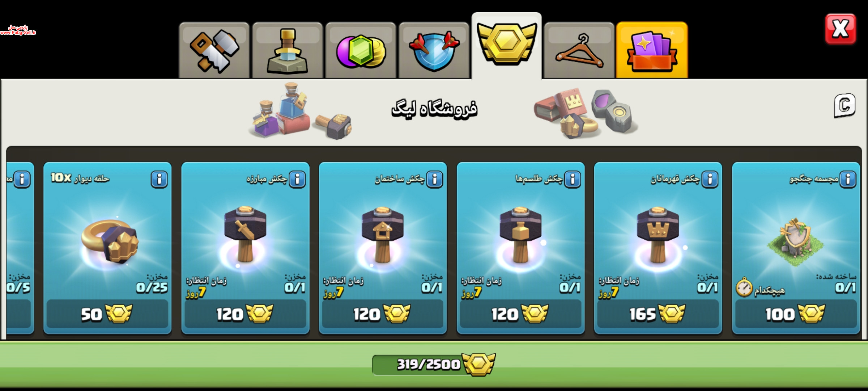
Task: Close the shop with the red X
Action: 841,29
